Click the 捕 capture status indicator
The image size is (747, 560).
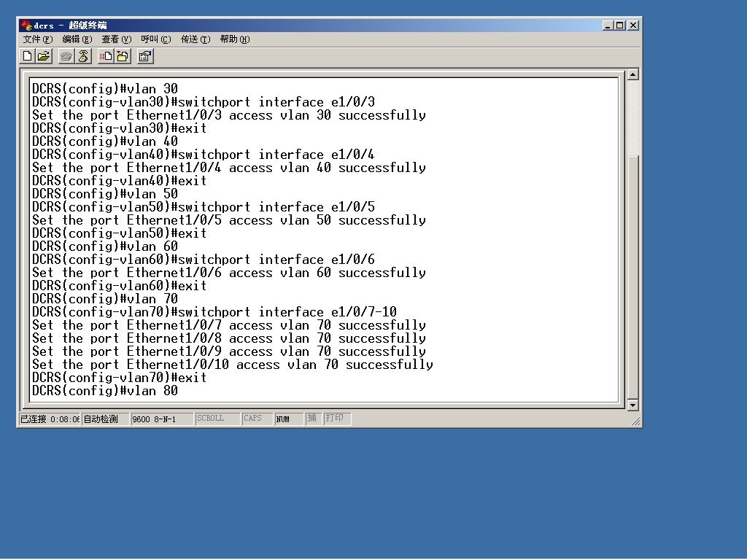(x=313, y=419)
